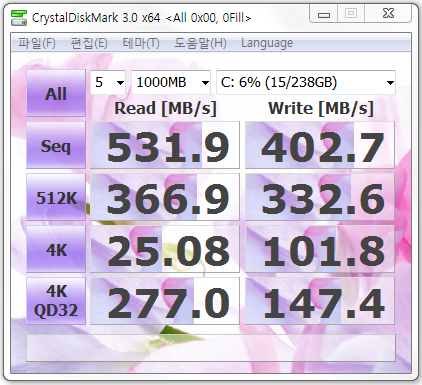Select the 4K QD32 read result 277.0
The height and width of the screenshot is (385, 422).
pyautogui.click(x=165, y=301)
